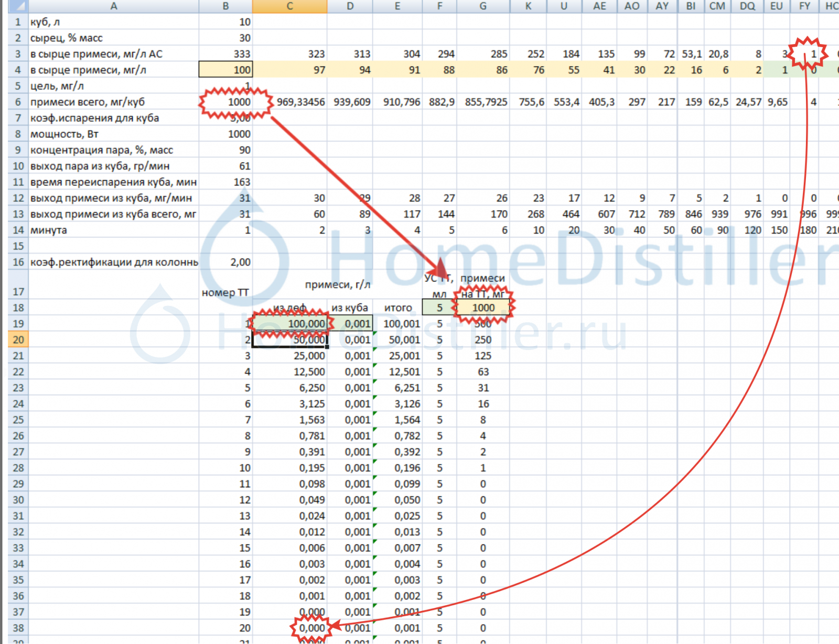Click cell C19 with value 100,000
Image resolution: width=839 pixels, height=644 pixels.
pyautogui.click(x=289, y=324)
